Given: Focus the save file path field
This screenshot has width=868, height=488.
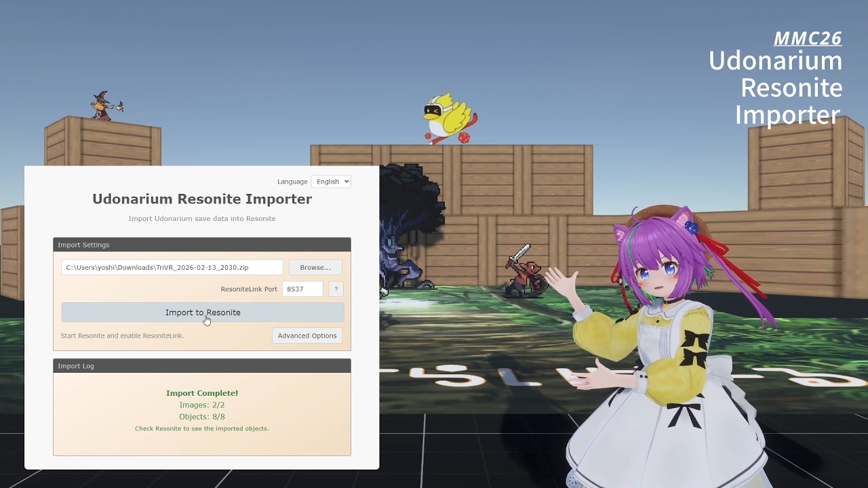Looking at the screenshot, I should [172, 267].
